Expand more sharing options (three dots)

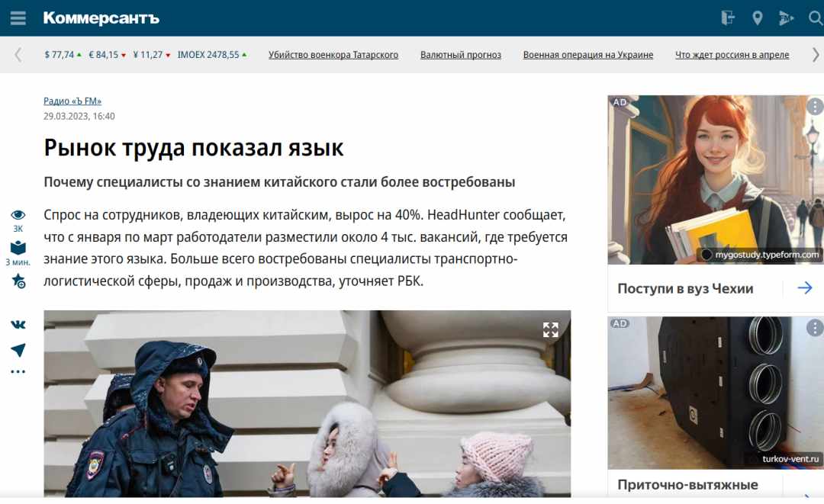pyautogui.click(x=18, y=371)
